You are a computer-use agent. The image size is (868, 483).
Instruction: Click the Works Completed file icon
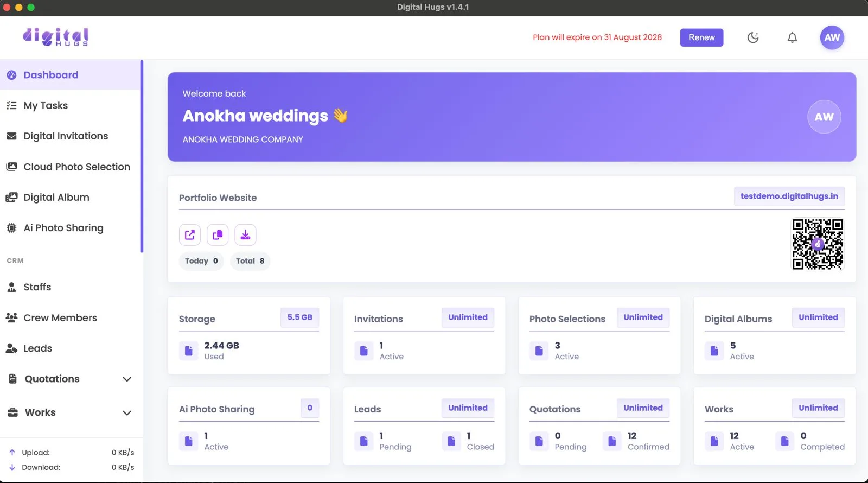(784, 441)
